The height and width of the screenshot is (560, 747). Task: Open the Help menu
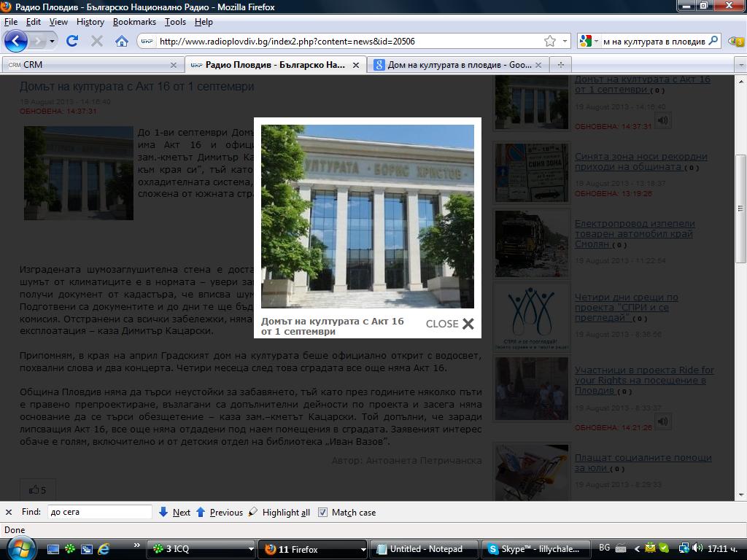coord(204,22)
